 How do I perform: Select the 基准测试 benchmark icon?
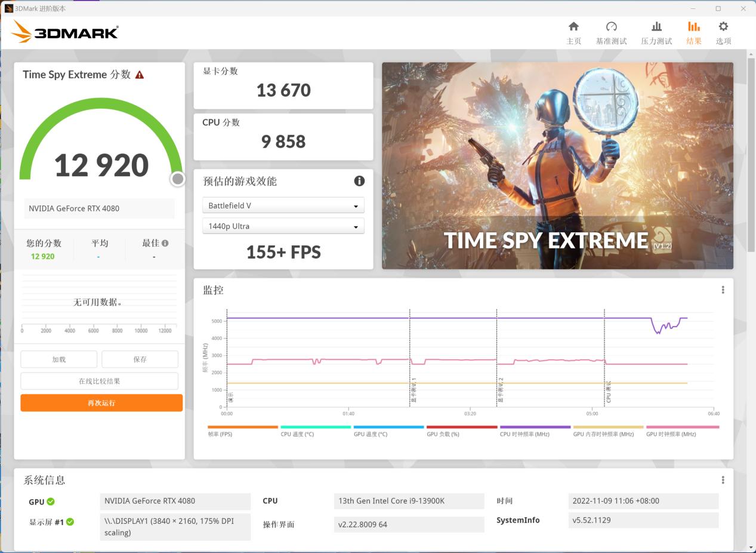612,32
